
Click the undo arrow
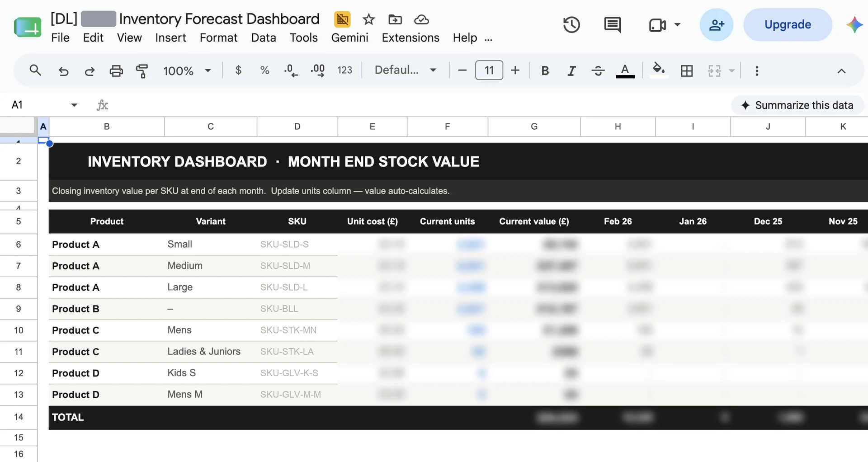click(x=63, y=71)
